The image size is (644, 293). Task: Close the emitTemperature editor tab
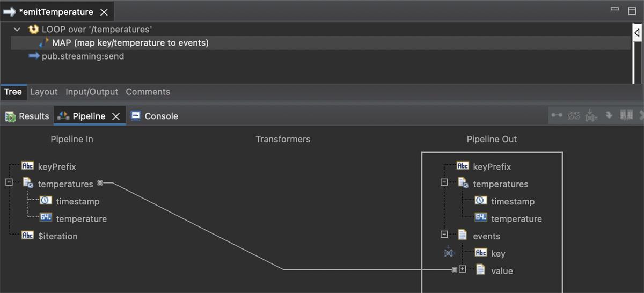click(104, 12)
